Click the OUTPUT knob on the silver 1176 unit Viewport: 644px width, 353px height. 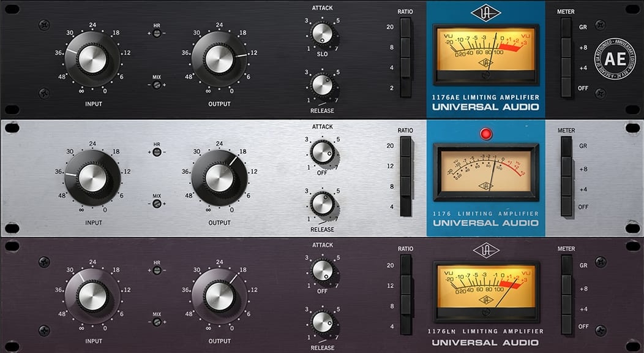coord(219,178)
